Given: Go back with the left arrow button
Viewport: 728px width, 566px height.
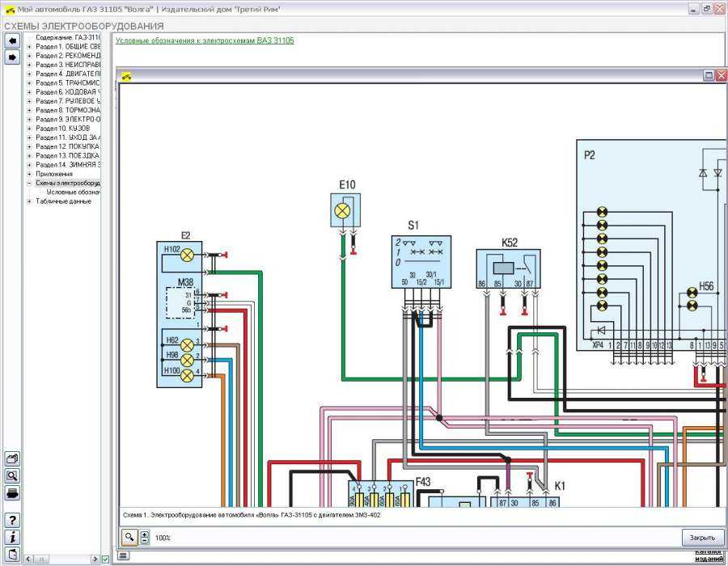Looking at the screenshot, I should click(x=12, y=40).
